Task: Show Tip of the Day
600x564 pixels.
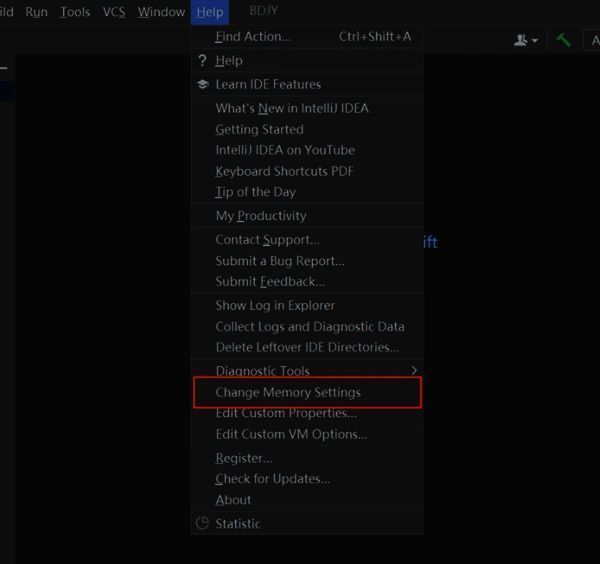Action: click(307, 192)
